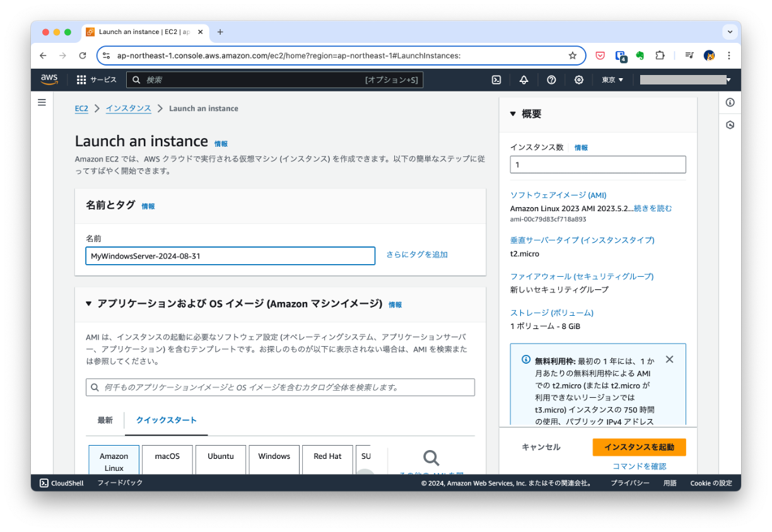Click the magnifier to browse other AMIs
772x532 pixels.
click(x=431, y=458)
